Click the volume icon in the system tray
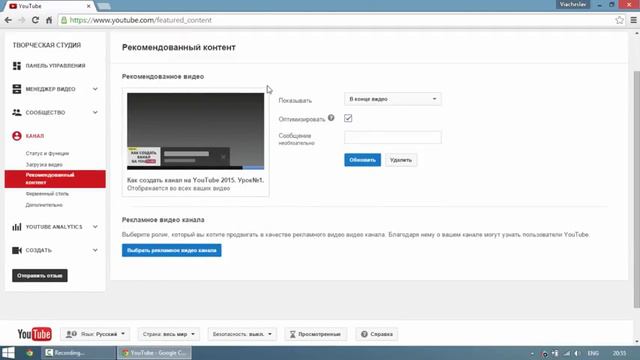Image resolution: width=640 pixels, height=360 pixels. [577, 353]
